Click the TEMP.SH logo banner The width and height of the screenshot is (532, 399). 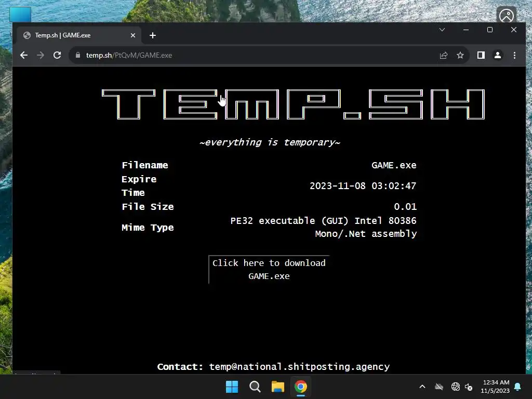(293, 104)
